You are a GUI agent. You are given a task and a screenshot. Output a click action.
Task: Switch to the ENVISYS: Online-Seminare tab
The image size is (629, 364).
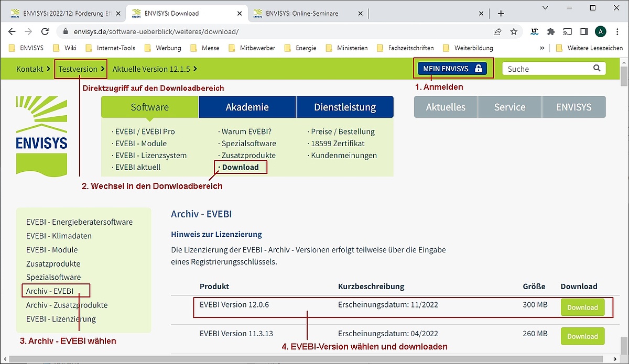307,13
